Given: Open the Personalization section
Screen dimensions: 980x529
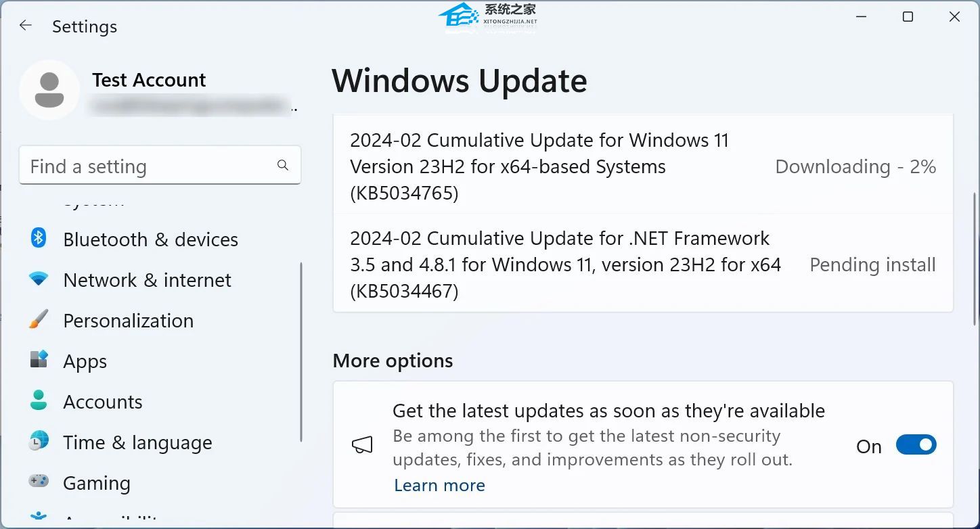Looking at the screenshot, I should (128, 321).
